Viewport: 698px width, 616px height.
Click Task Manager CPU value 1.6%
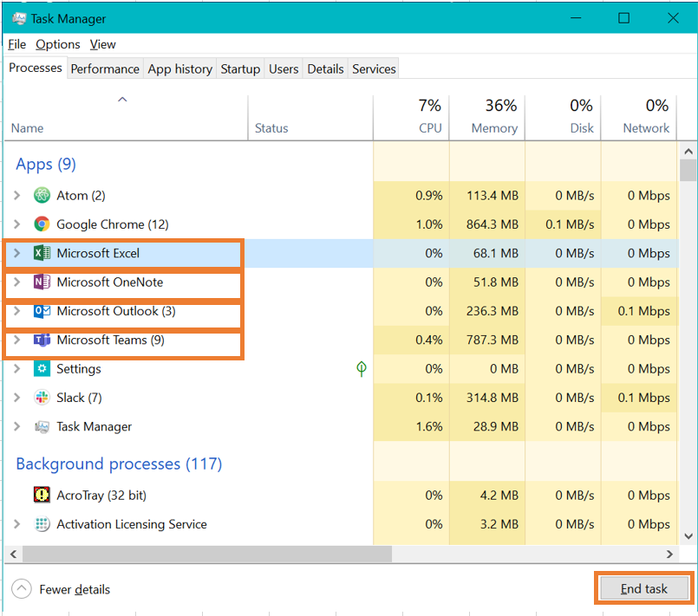coord(429,426)
